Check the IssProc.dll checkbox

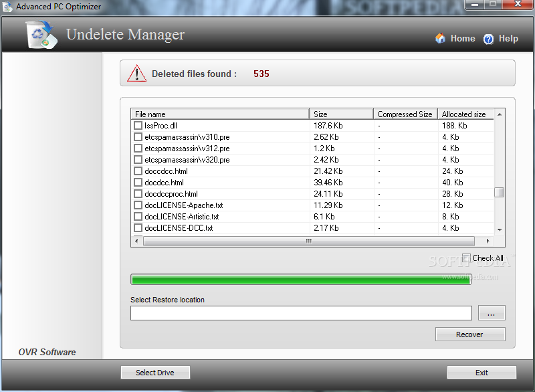pos(138,126)
